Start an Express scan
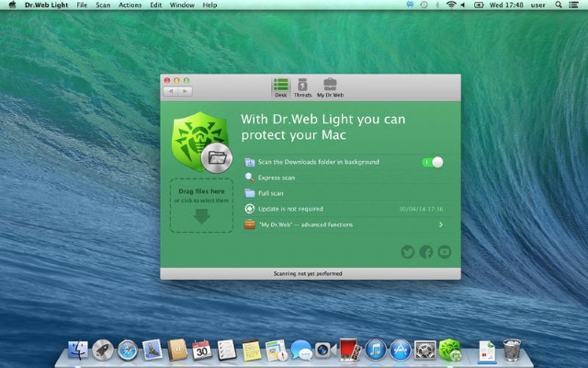The width and height of the screenshot is (588, 368). [277, 178]
